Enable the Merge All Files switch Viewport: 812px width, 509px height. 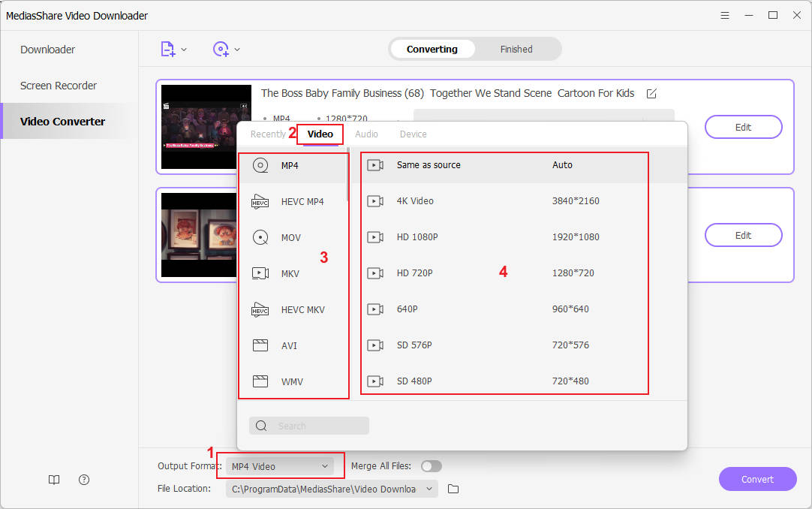(432, 465)
